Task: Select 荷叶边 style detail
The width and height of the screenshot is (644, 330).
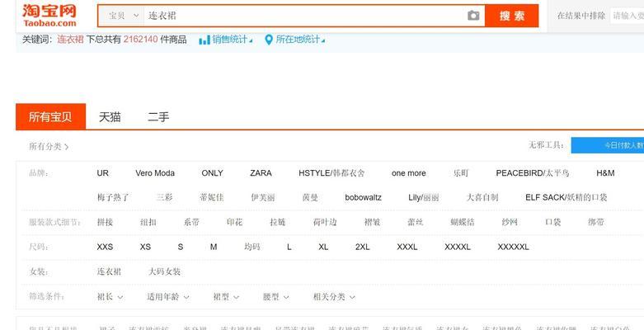Action: 325,222
